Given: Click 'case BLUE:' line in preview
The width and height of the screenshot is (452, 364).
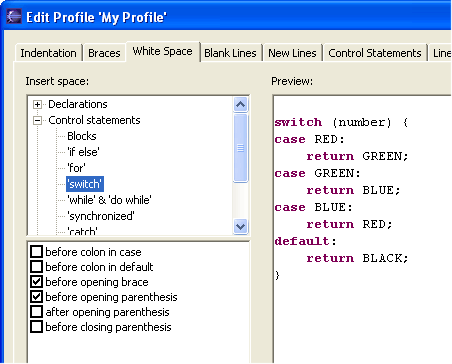Looking at the screenshot, I should coord(313,207).
